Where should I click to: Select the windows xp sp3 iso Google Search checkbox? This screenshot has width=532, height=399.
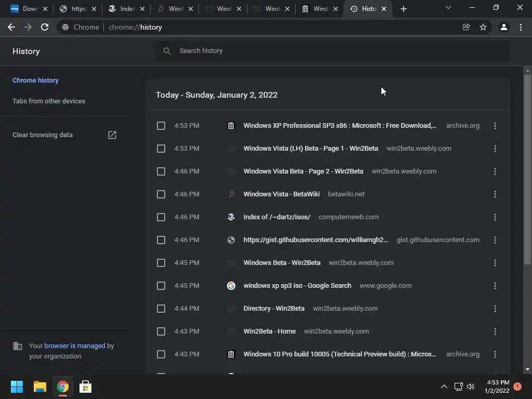tap(161, 286)
